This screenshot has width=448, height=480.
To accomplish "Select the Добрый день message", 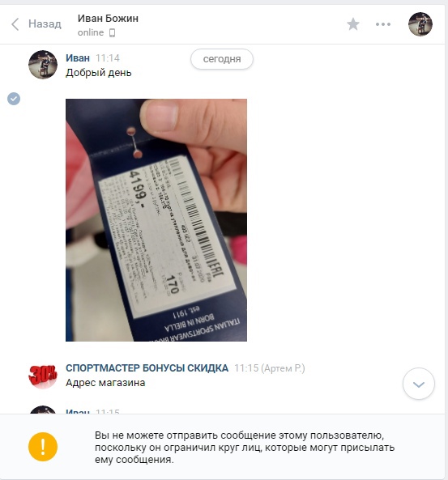I will (99, 73).
